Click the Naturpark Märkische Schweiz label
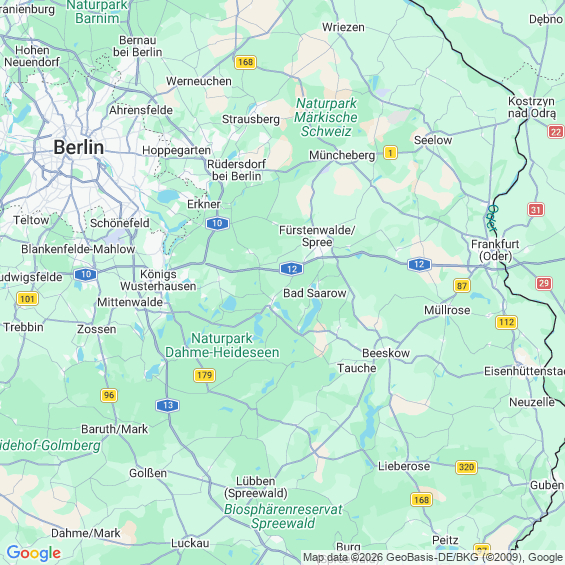This screenshot has width=565, height=565. point(326,117)
